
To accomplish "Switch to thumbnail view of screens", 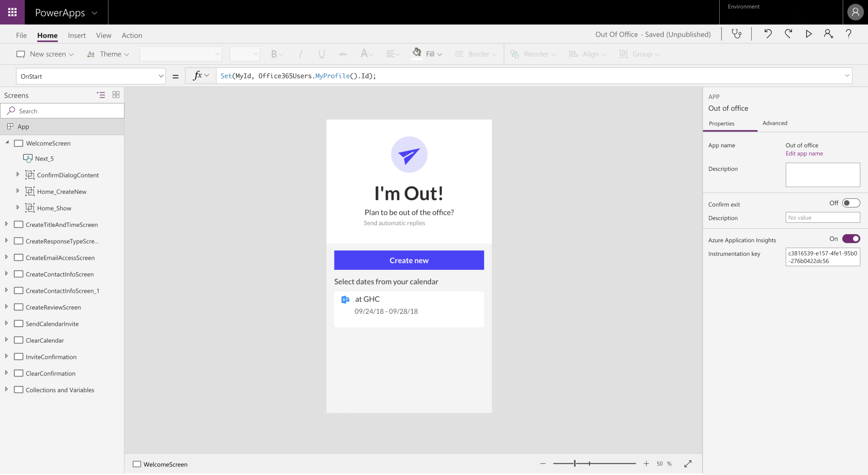I will pyautogui.click(x=116, y=95).
